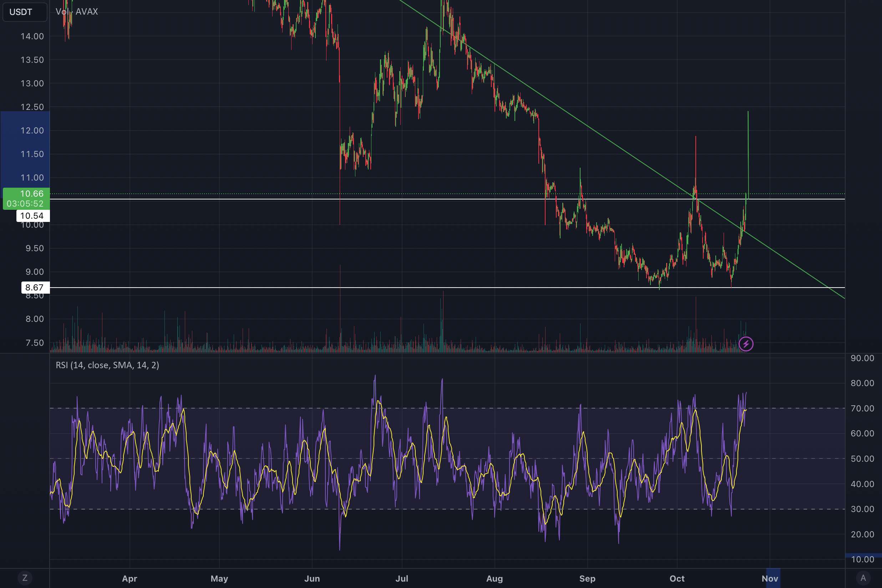Click the 90.00 RSI scale label
The height and width of the screenshot is (588, 882).
(862, 358)
